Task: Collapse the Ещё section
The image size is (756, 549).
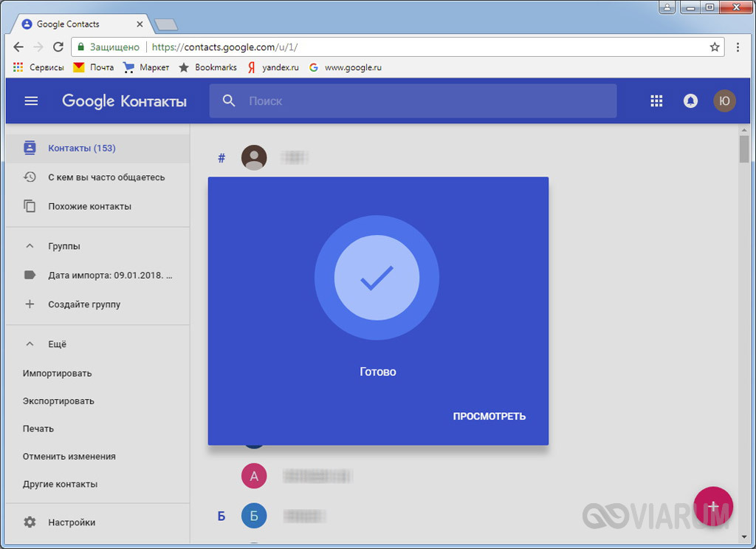Action: tap(30, 344)
